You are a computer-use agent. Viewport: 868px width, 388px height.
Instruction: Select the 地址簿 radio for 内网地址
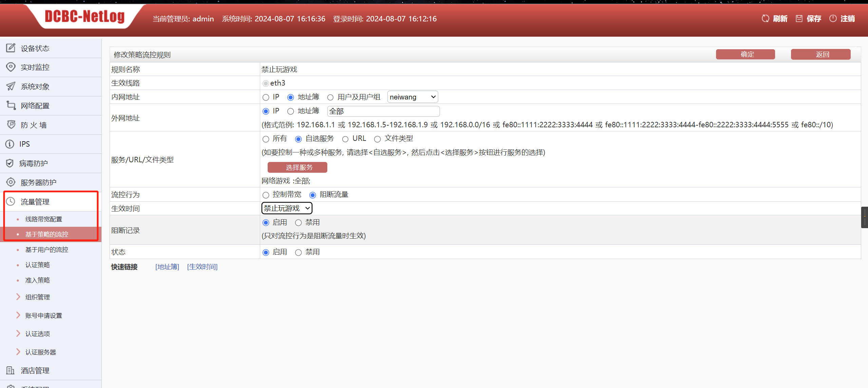[290, 97]
